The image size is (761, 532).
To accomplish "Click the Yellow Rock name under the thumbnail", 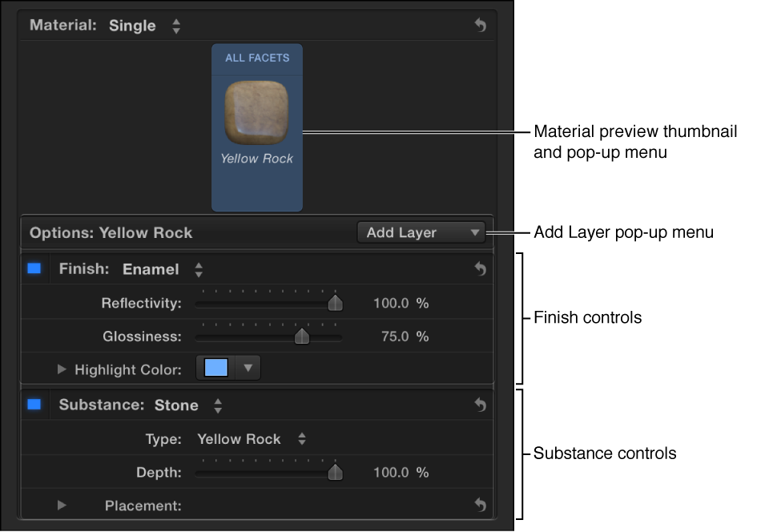I will tap(257, 159).
